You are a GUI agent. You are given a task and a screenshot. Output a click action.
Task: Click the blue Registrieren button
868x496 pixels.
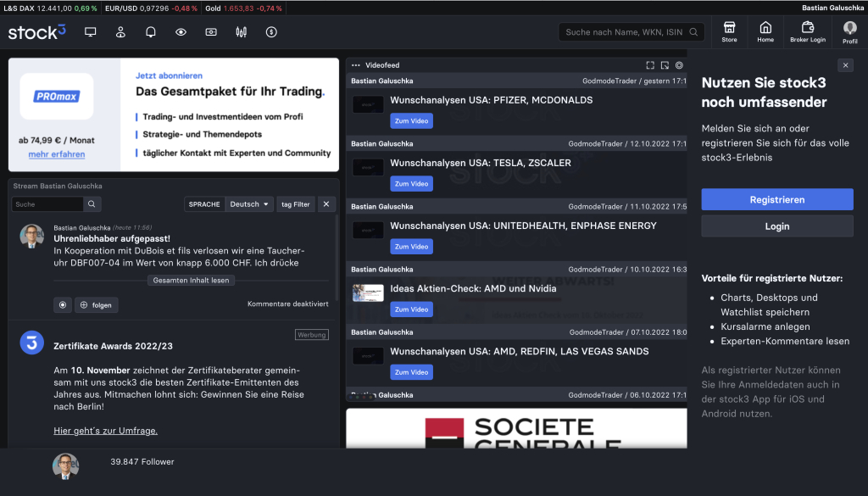[776, 199]
